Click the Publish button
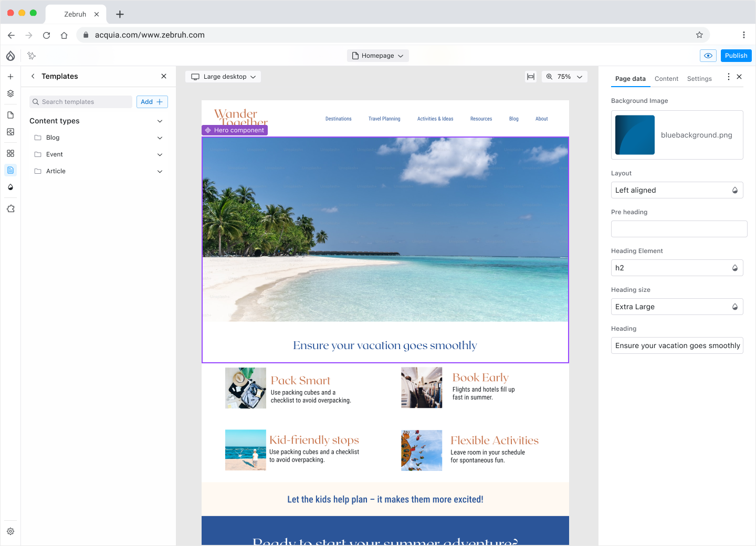The image size is (756, 546). (736, 56)
